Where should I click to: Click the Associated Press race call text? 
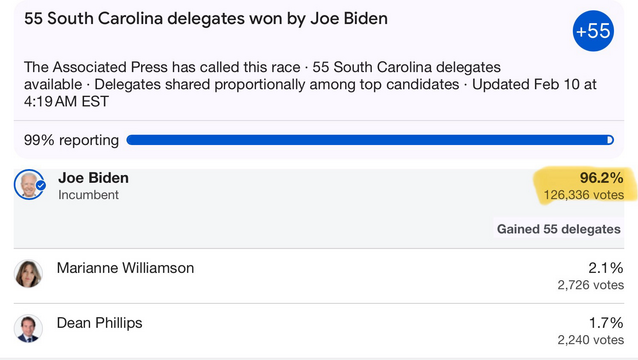[162, 67]
